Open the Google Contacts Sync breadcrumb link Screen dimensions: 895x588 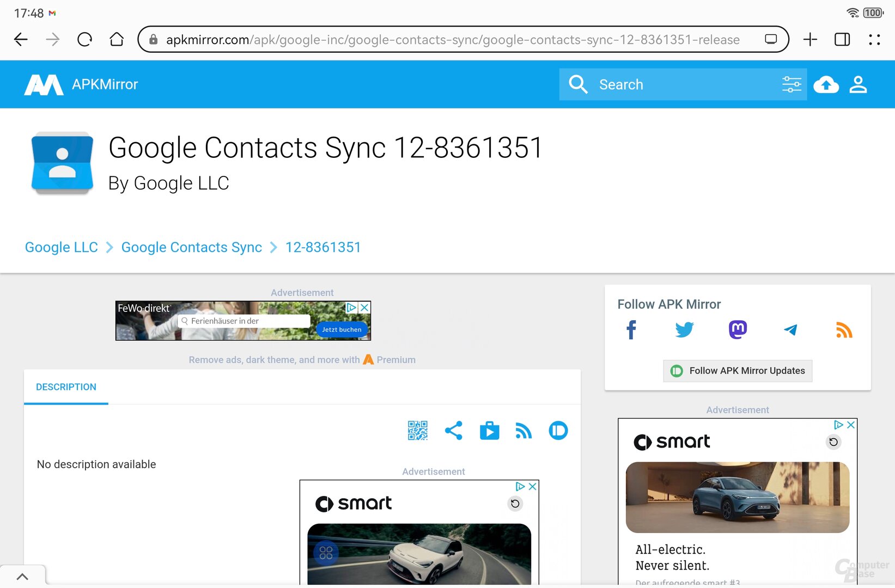(x=191, y=247)
